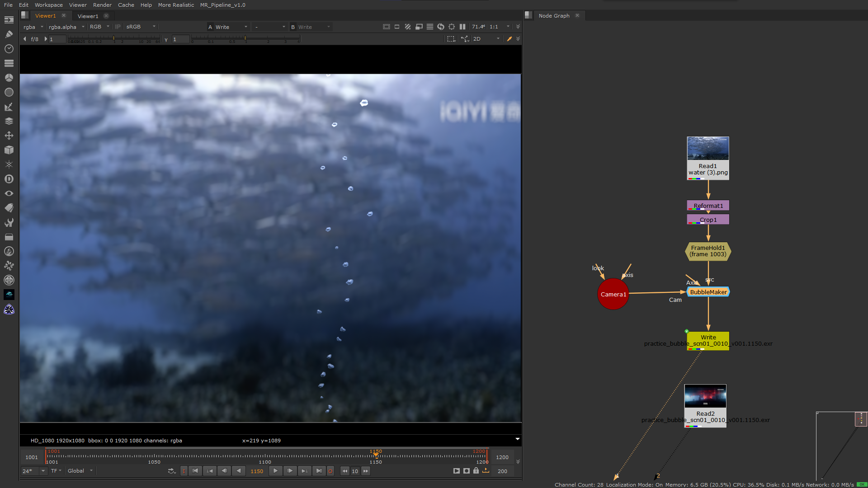This screenshot has width=868, height=488.
Task: Click the viewer pause updates icon
Action: pyautogui.click(x=462, y=27)
